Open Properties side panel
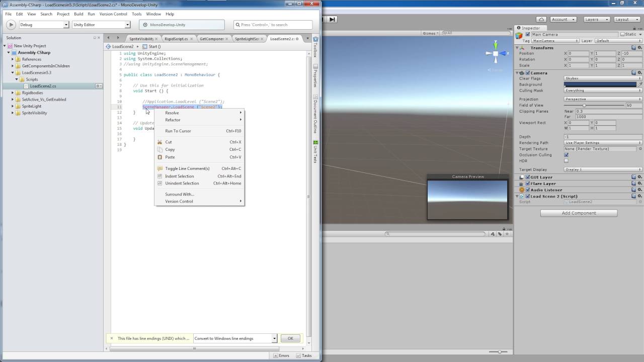The height and width of the screenshot is (362, 644). click(x=315, y=76)
